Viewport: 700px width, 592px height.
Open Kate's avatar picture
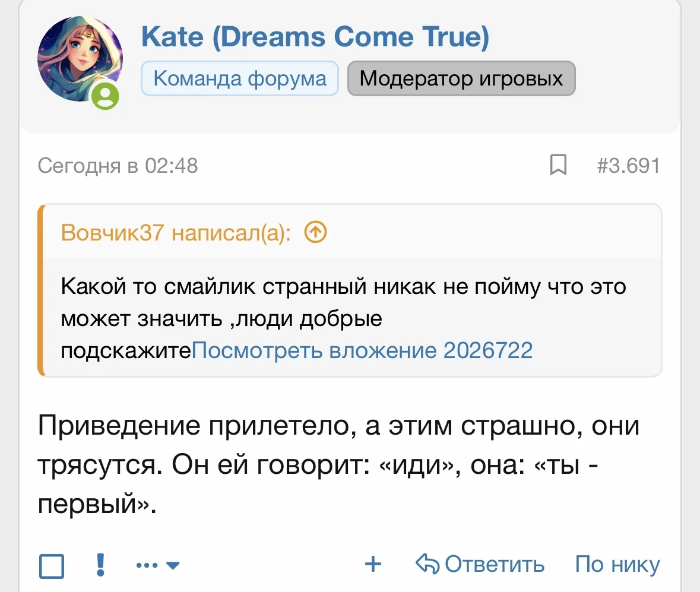click(78, 59)
